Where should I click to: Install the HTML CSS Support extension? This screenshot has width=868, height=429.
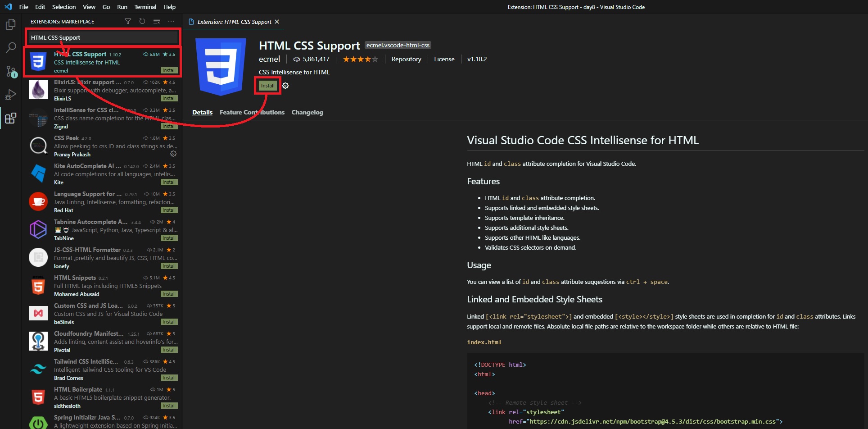[268, 86]
